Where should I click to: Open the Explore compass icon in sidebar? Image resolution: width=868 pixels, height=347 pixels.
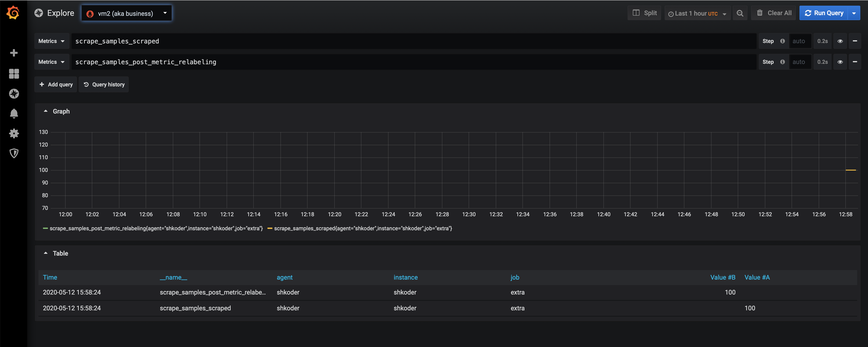[14, 94]
